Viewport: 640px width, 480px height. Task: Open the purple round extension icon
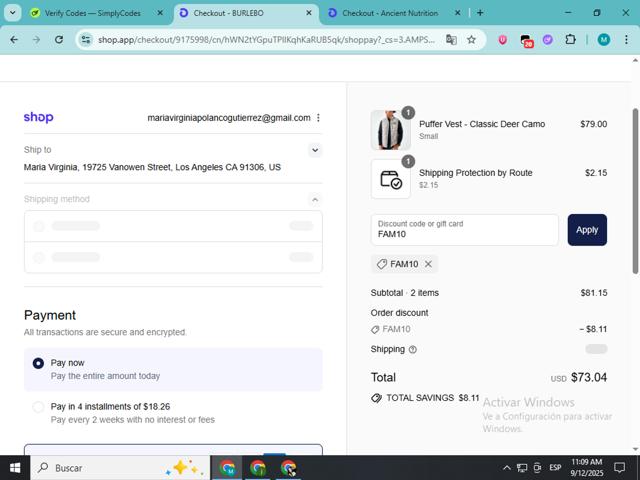pyautogui.click(x=548, y=40)
